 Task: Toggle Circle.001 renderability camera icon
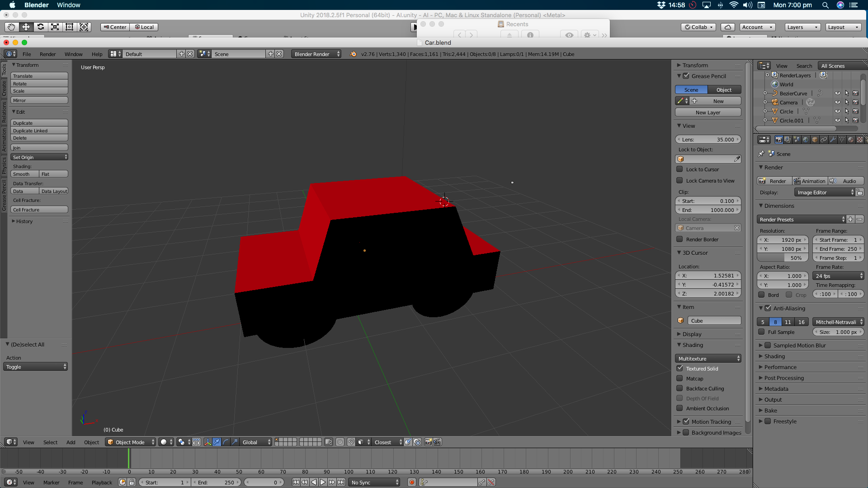[855, 121]
